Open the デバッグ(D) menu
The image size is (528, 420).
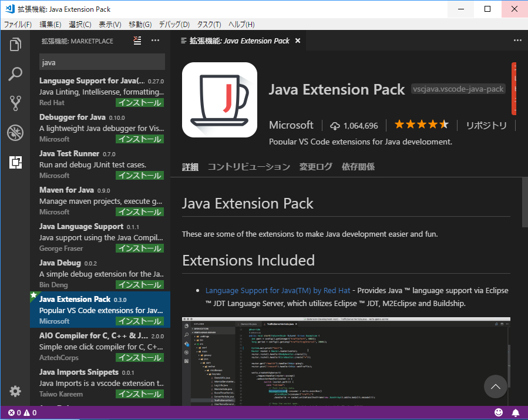click(174, 24)
